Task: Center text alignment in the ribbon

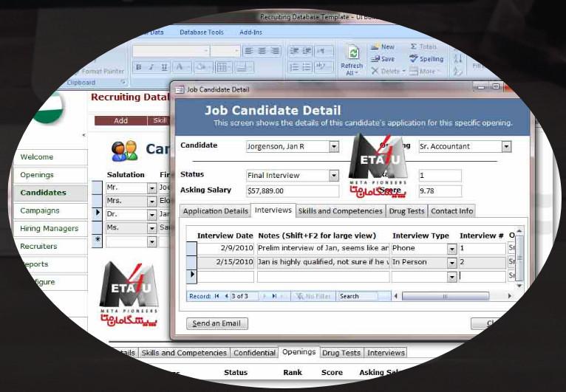Action: click(x=262, y=51)
